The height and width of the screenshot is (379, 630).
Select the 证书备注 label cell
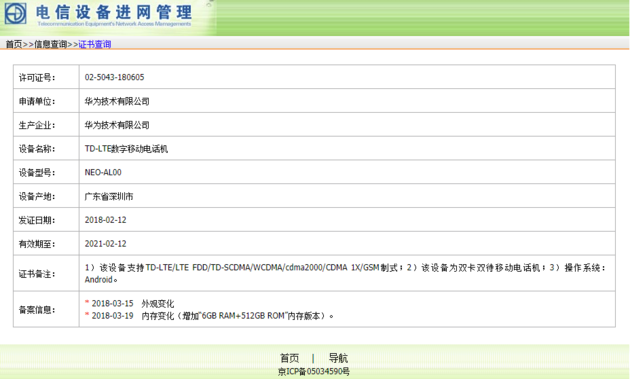pos(46,273)
